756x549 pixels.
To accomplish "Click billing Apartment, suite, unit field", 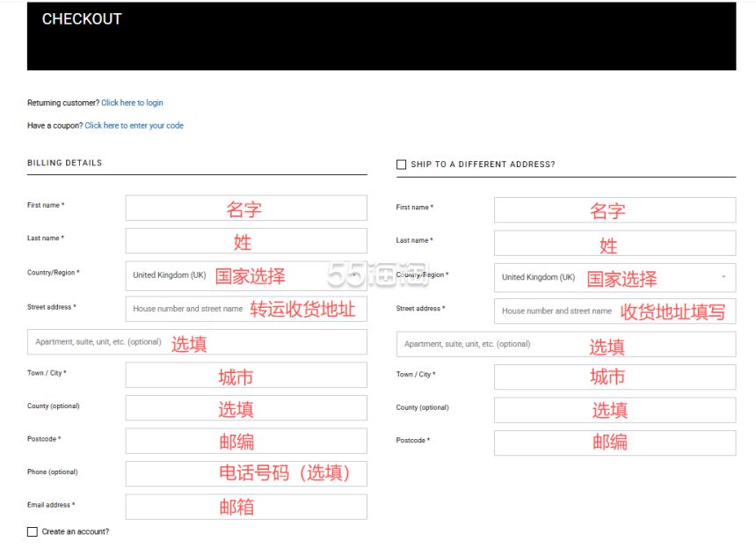I will tap(197, 342).
